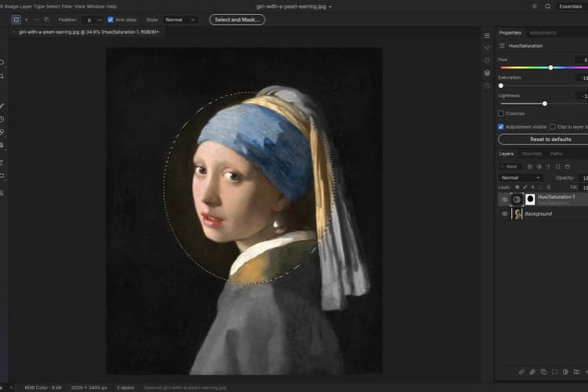Toggle lock artboard nesting icon
Viewport: 588px width, 392px height.
click(540, 187)
